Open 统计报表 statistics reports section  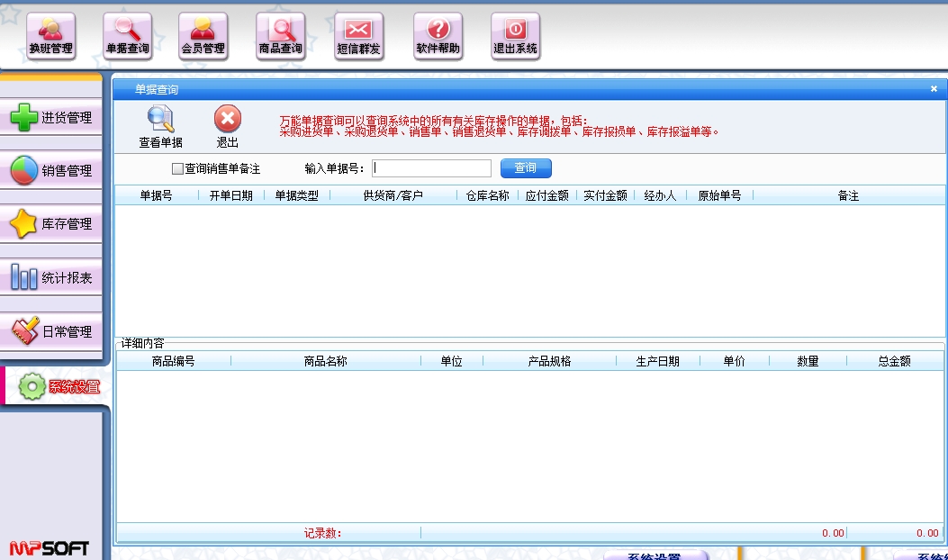[51, 278]
